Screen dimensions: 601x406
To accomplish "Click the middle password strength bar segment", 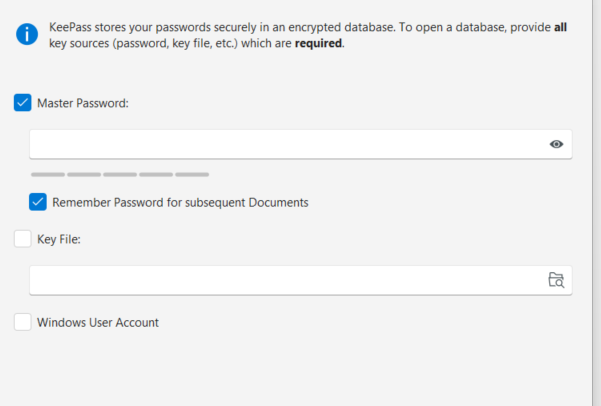I will (120, 174).
